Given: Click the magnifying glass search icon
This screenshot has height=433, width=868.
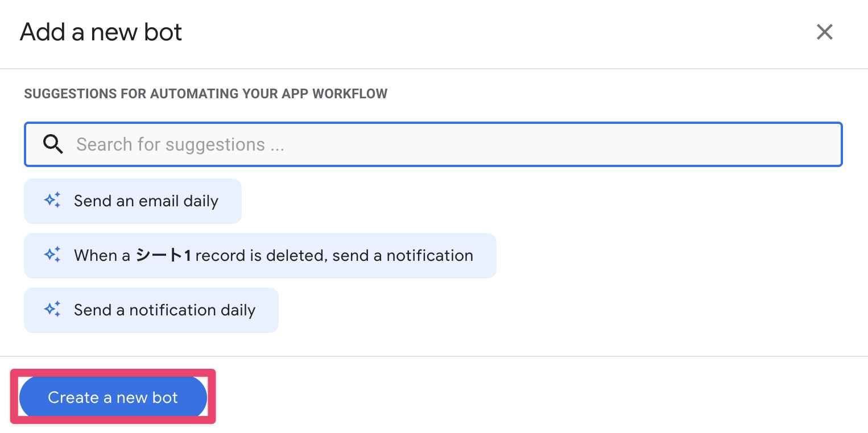Looking at the screenshot, I should coord(53,144).
